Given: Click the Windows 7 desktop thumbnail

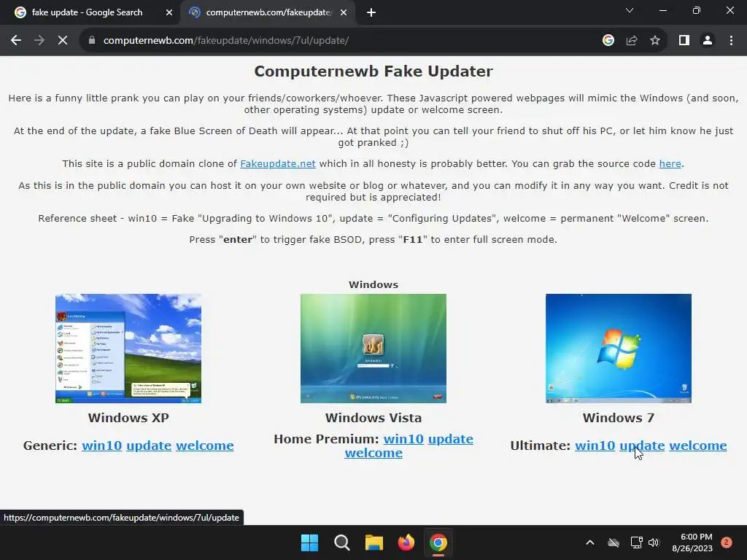Looking at the screenshot, I should point(619,349).
